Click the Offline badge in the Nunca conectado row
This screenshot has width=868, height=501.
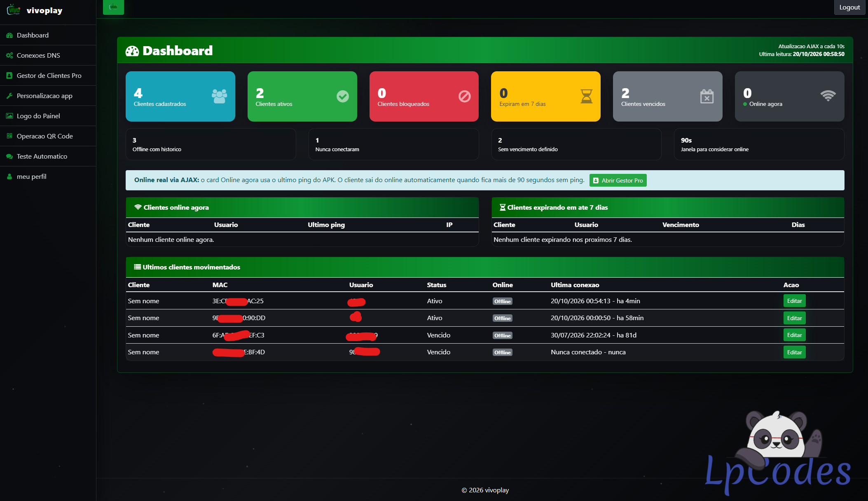click(x=503, y=353)
